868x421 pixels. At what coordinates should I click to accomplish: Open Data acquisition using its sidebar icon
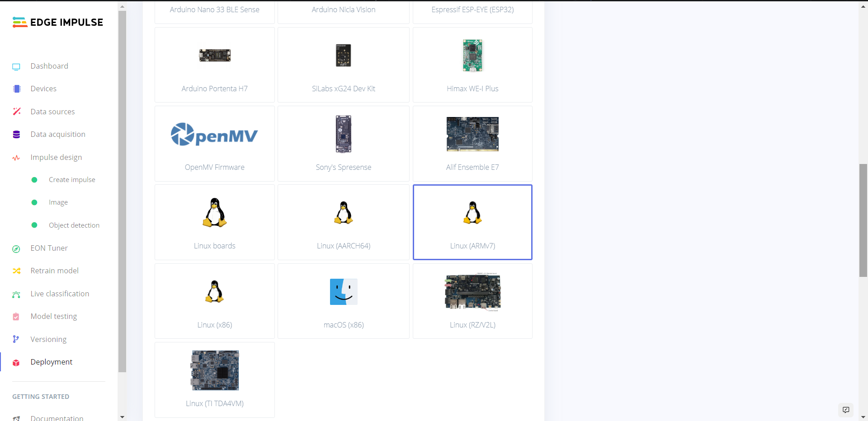[16, 134]
